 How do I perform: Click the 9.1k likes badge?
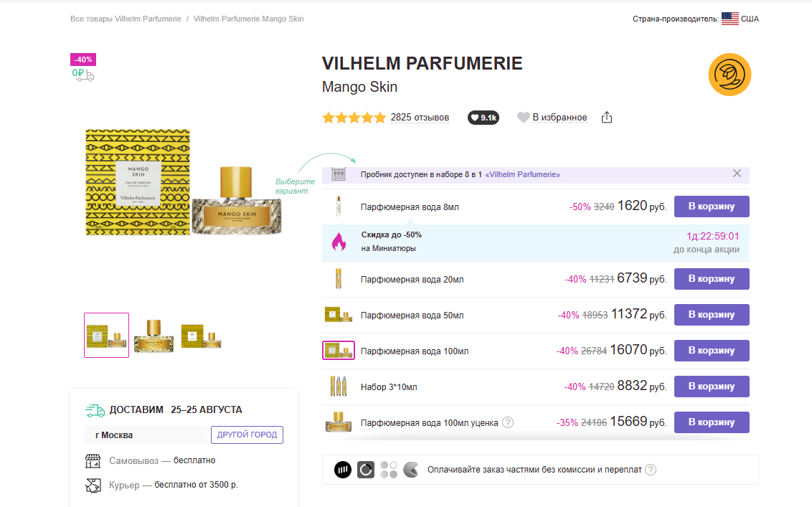(x=483, y=118)
